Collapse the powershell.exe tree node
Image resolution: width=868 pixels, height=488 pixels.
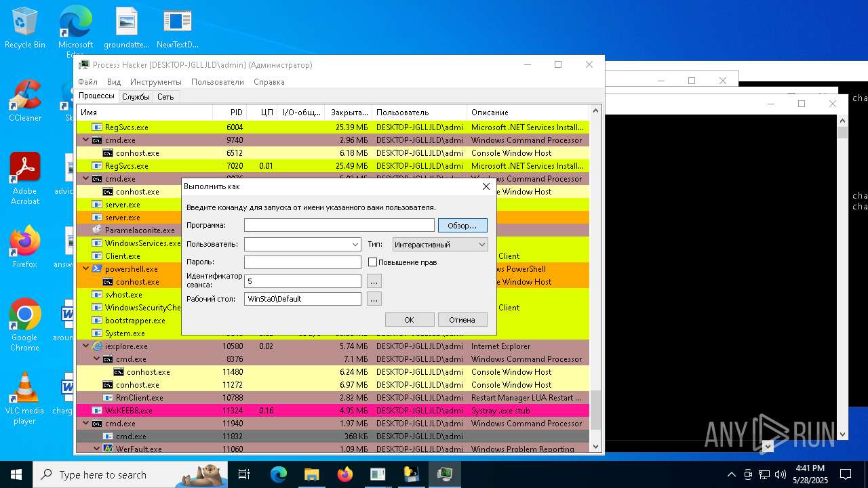pyautogui.click(x=86, y=269)
